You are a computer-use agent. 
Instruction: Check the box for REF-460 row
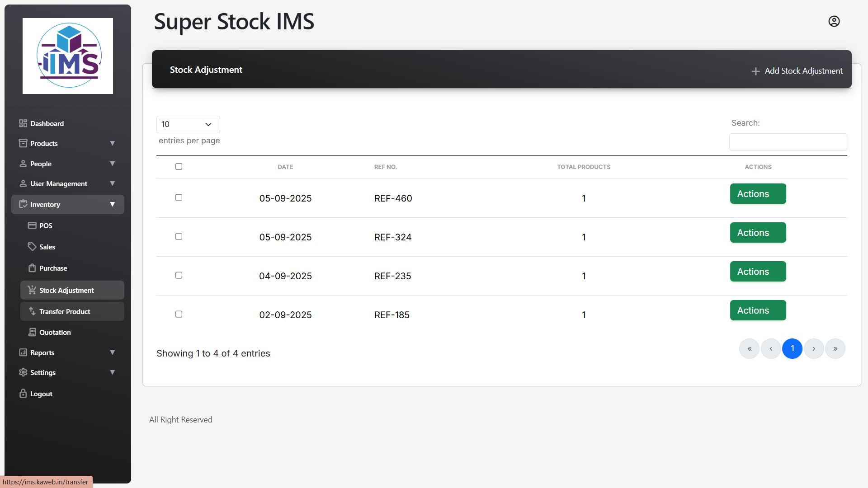(179, 197)
